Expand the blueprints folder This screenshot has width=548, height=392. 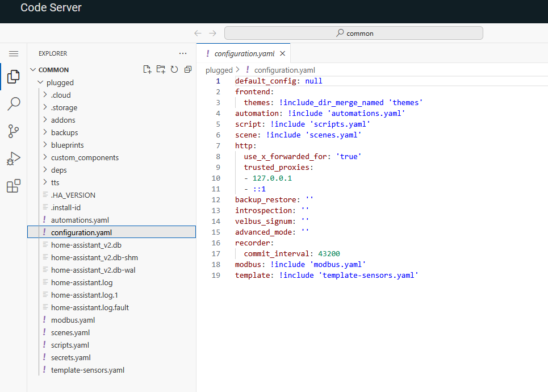(x=67, y=145)
